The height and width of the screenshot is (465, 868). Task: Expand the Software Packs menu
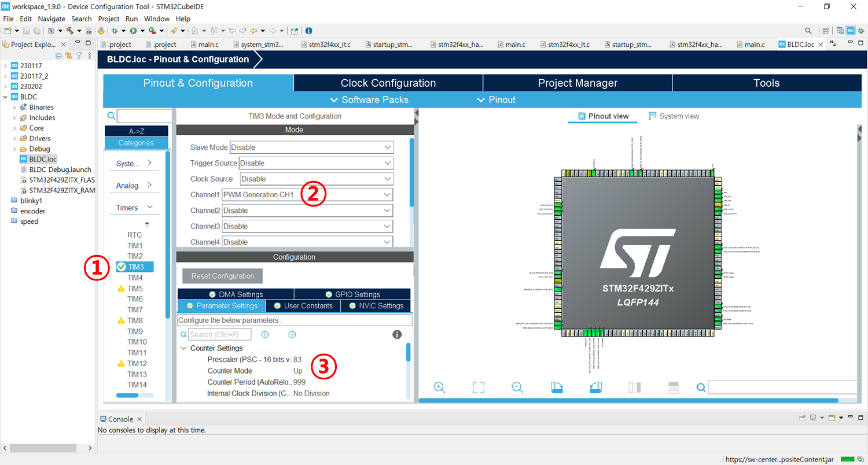(369, 99)
